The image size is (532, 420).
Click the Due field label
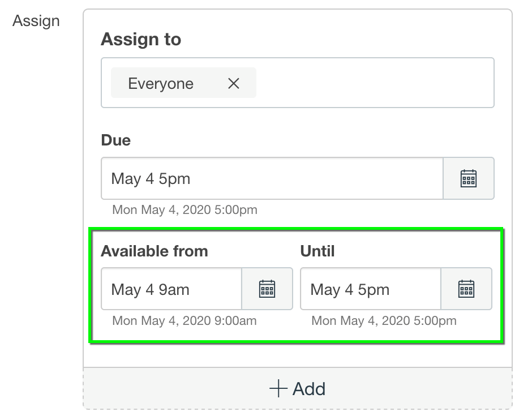tap(115, 140)
